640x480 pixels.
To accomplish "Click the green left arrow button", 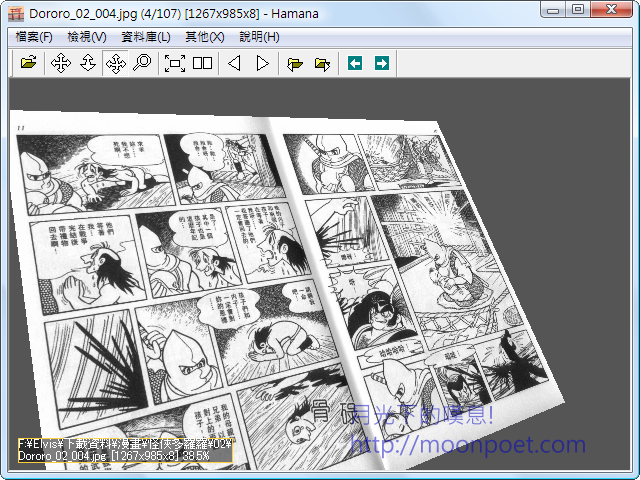I will point(354,63).
